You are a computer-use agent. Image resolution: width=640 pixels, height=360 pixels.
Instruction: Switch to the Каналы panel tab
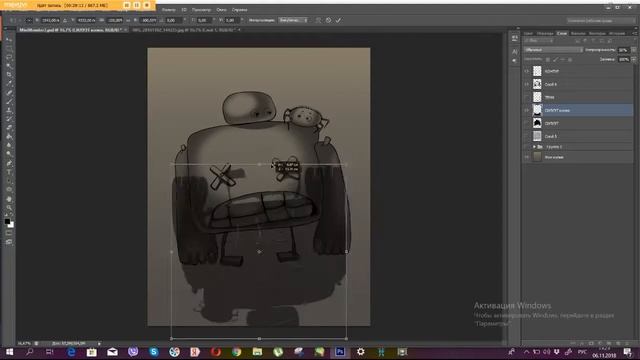(x=578, y=33)
